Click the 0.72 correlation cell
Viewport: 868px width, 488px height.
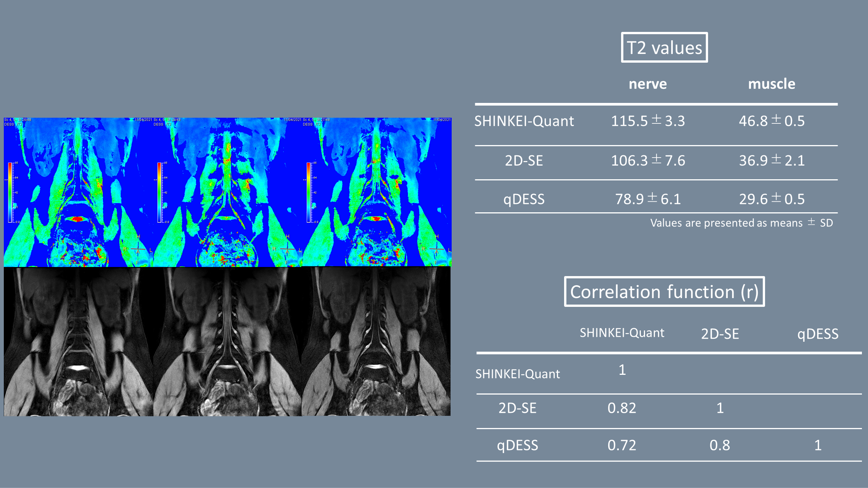[621, 445]
